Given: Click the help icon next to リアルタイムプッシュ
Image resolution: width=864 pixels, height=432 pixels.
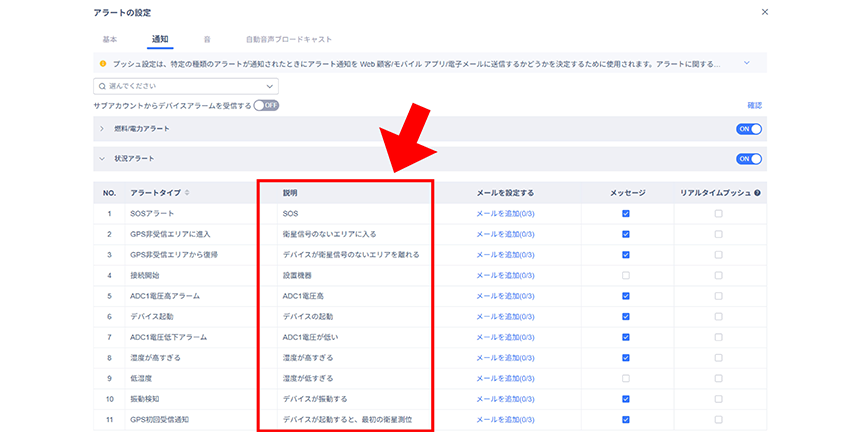Looking at the screenshot, I should tap(758, 193).
